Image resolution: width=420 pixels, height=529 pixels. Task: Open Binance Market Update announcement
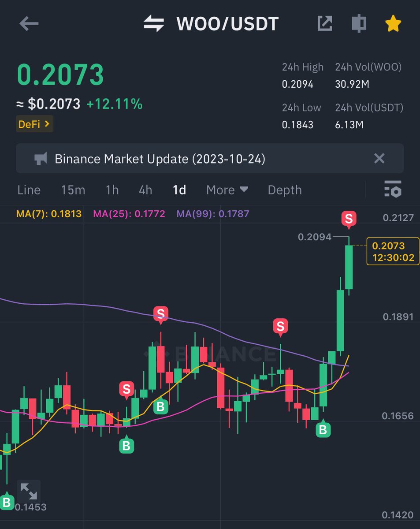pyautogui.click(x=160, y=159)
